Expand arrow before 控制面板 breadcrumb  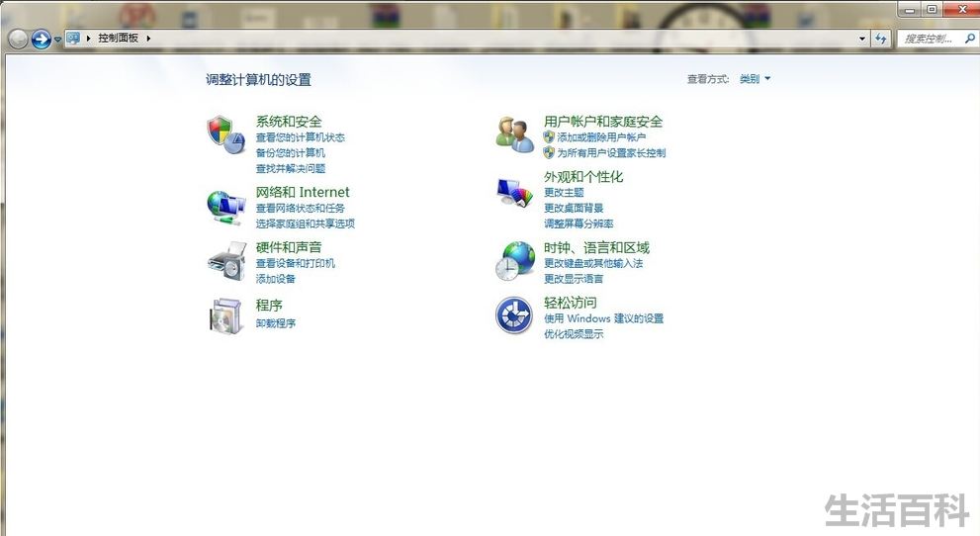tap(88, 39)
